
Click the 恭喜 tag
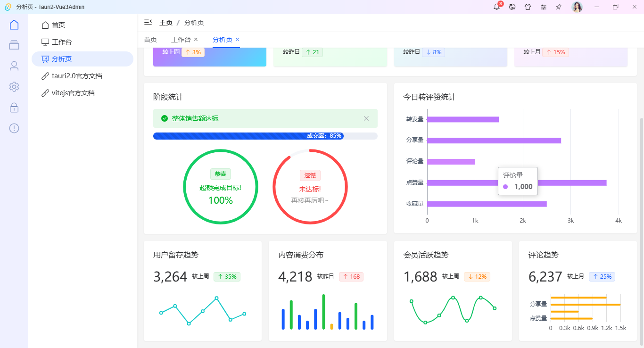pos(221,174)
